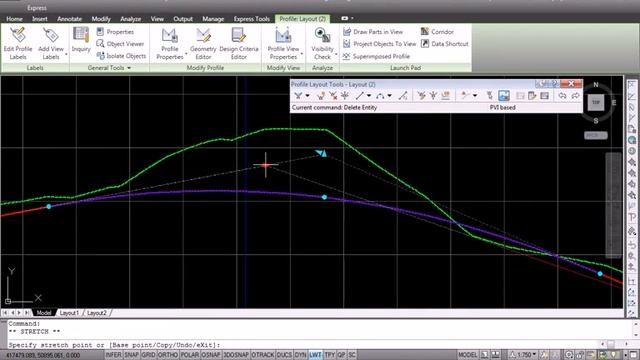Image resolution: width=640 pixels, height=360 pixels.
Task: Click Insert PVIs Tabular icon
Action: click(422, 96)
